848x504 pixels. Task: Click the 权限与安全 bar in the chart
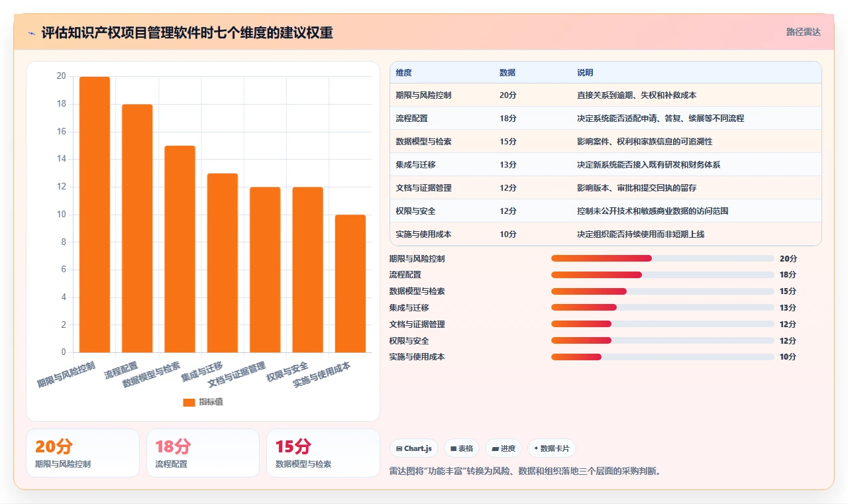pos(307,270)
